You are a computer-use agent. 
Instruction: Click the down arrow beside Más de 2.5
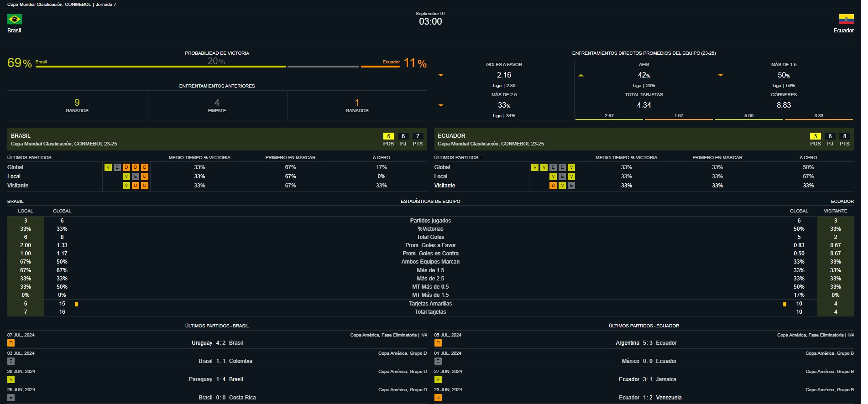click(x=441, y=105)
